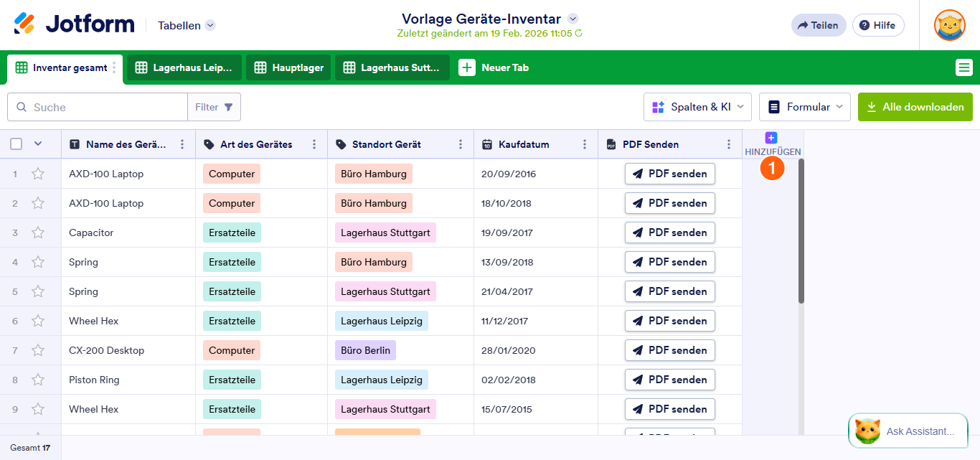Click the plus icon above HINZUFÜGEN
This screenshot has width=980, height=460.
coord(771,136)
